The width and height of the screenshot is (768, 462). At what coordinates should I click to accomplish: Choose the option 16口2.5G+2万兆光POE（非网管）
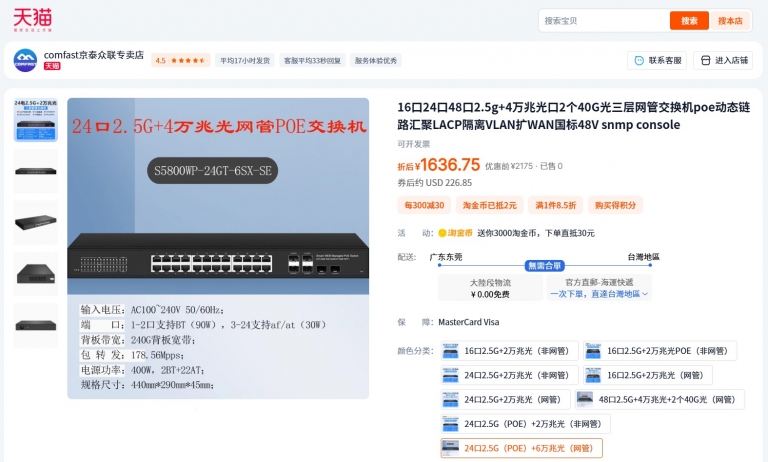pyautogui.click(x=660, y=351)
